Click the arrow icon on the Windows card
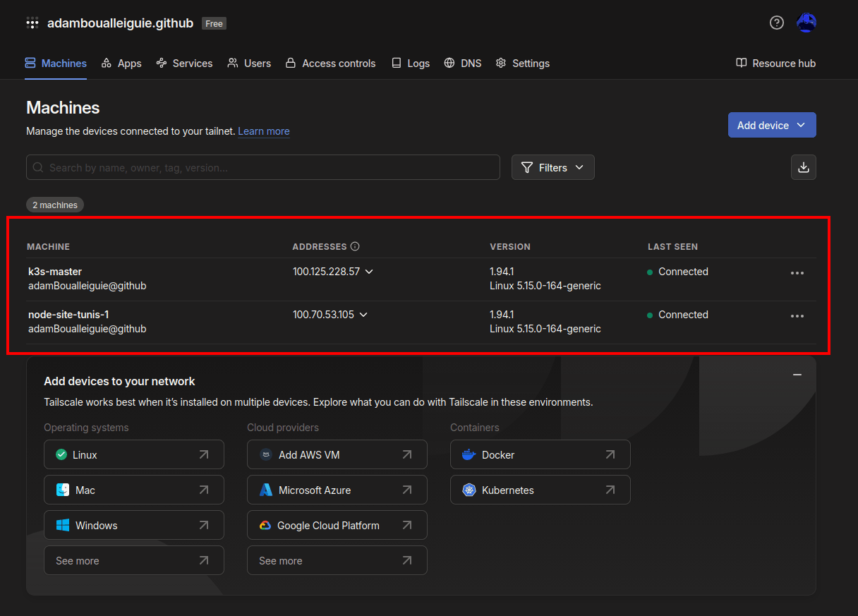Image resolution: width=858 pixels, height=616 pixels. click(x=204, y=525)
